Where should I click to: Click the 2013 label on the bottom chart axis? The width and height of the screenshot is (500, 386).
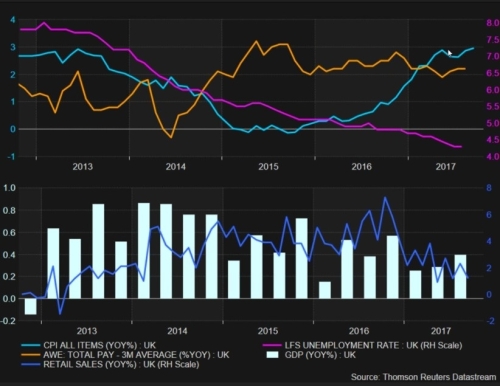[x=87, y=331]
